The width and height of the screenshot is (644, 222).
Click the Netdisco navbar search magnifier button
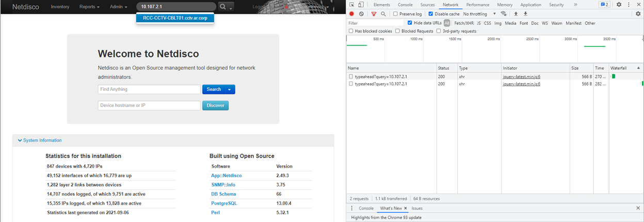(x=223, y=7)
